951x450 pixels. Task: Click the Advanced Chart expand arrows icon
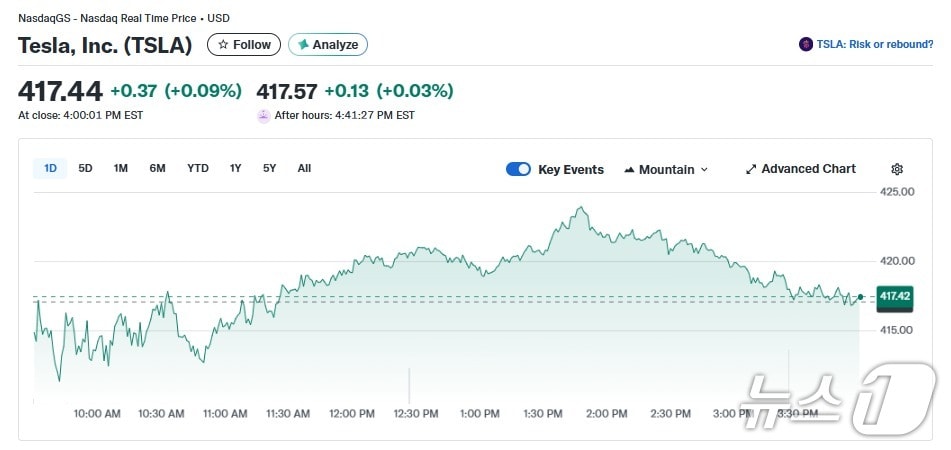coord(751,170)
